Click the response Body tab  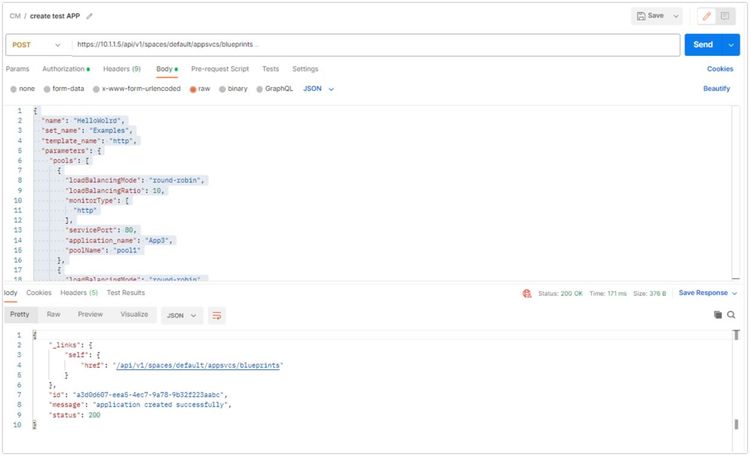11,293
